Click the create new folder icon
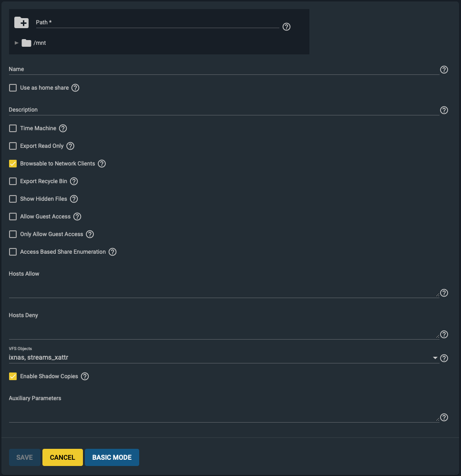461x476 pixels. tap(21, 22)
